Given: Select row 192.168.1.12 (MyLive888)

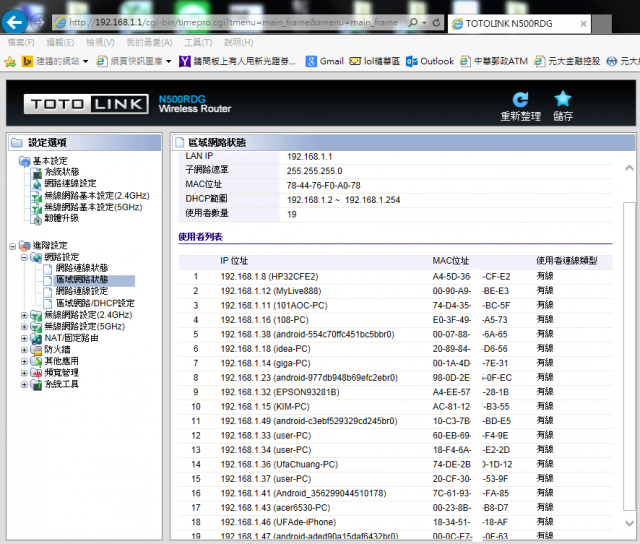Looking at the screenshot, I should click(x=395, y=291).
